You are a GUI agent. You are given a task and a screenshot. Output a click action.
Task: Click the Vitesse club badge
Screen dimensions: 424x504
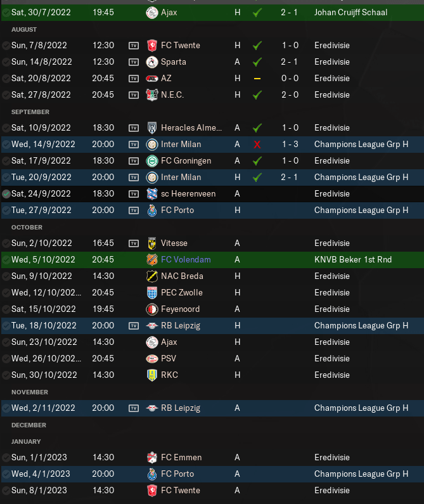[151, 243]
